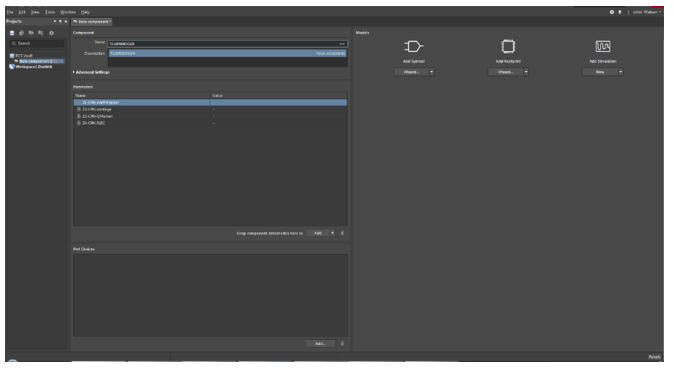Open Projects panel settings gear icon
The image size is (674, 372).
52,33
